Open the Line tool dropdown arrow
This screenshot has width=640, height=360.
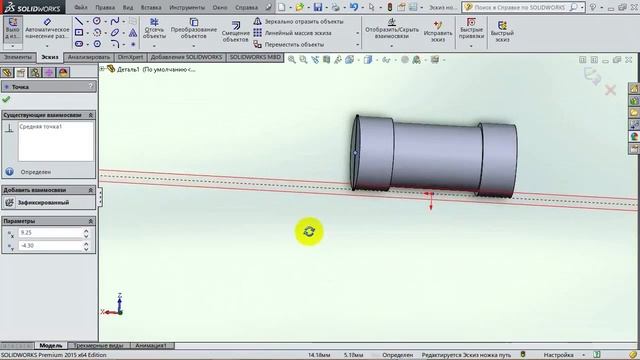coord(87,22)
